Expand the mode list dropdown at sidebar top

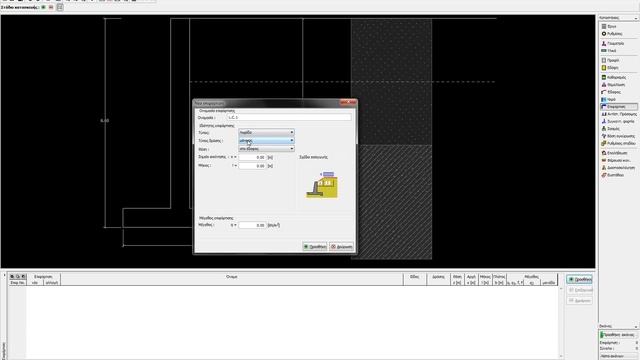point(636,18)
